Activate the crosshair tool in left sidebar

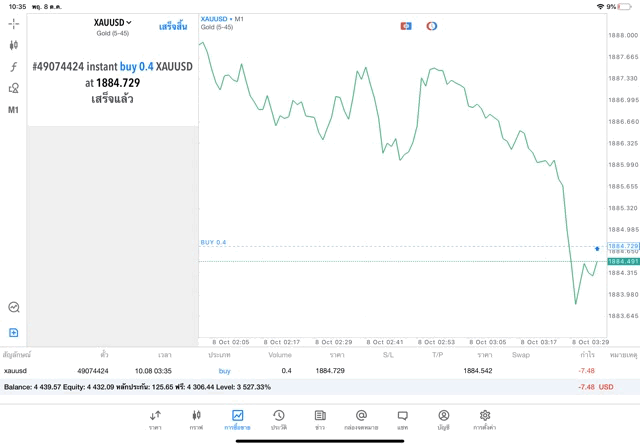click(x=14, y=23)
